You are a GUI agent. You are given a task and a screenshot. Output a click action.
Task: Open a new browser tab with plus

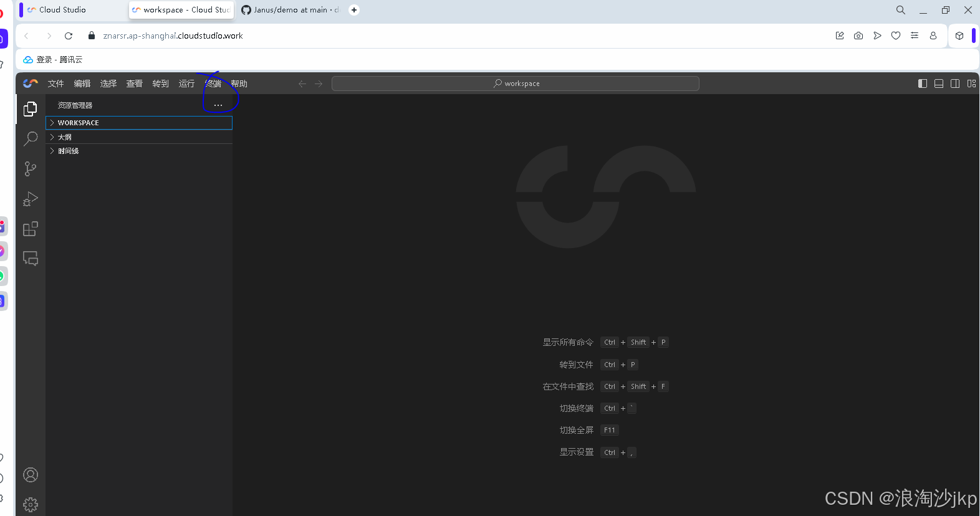pos(354,10)
